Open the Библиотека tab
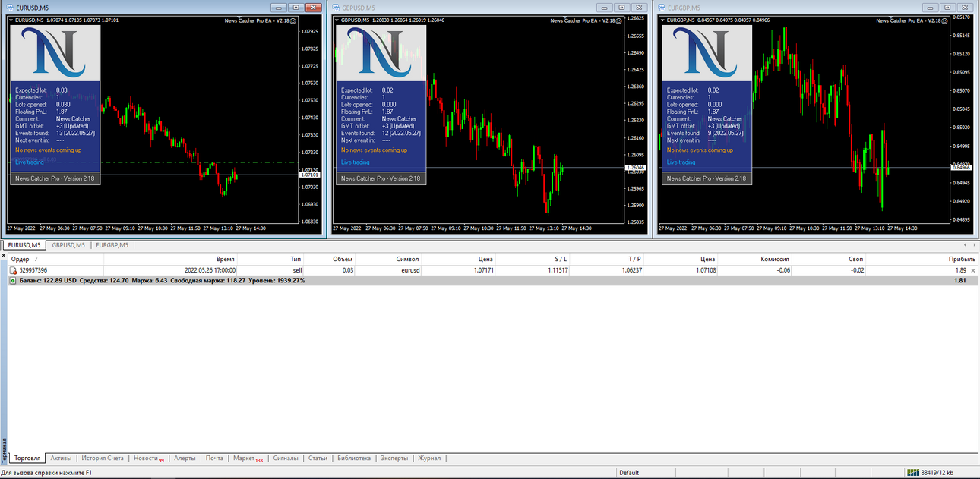This screenshot has width=980, height=479. tap(354, 459)
